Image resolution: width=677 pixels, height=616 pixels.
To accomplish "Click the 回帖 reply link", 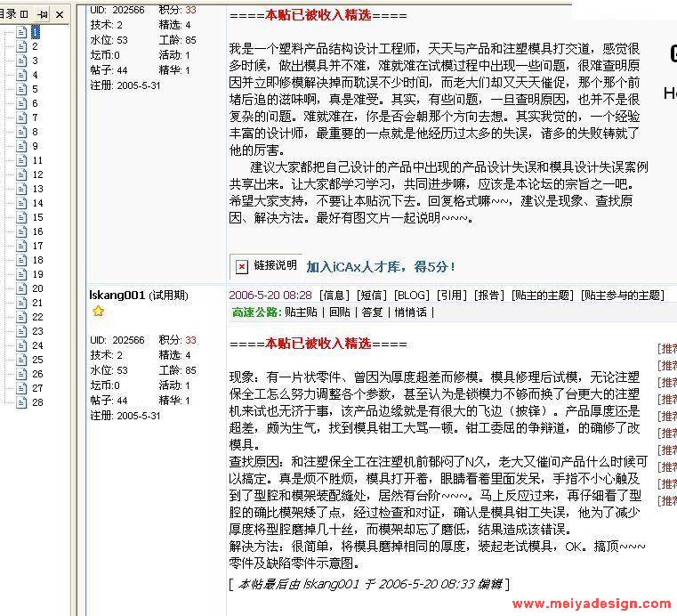I will click(x=339, y=312).
